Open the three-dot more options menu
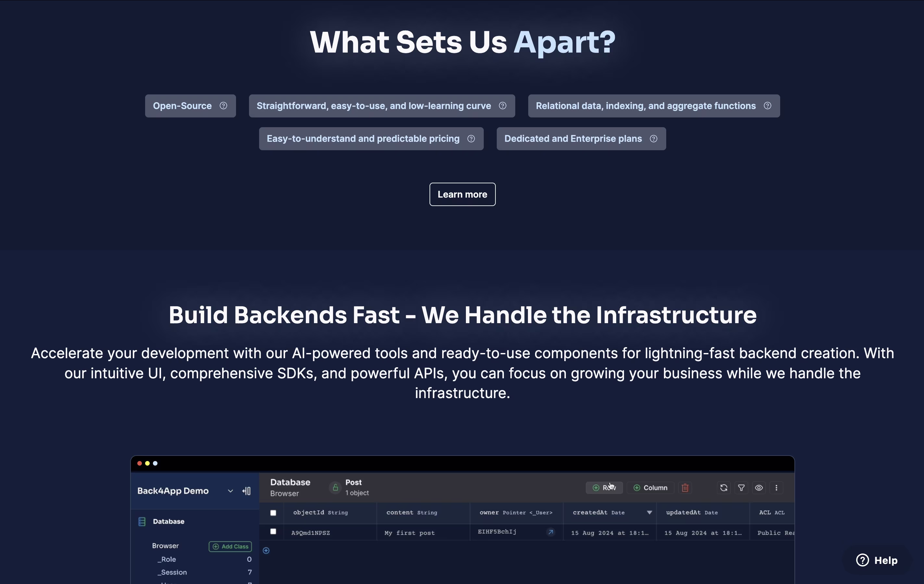924x584 pixels. (776, 488)
